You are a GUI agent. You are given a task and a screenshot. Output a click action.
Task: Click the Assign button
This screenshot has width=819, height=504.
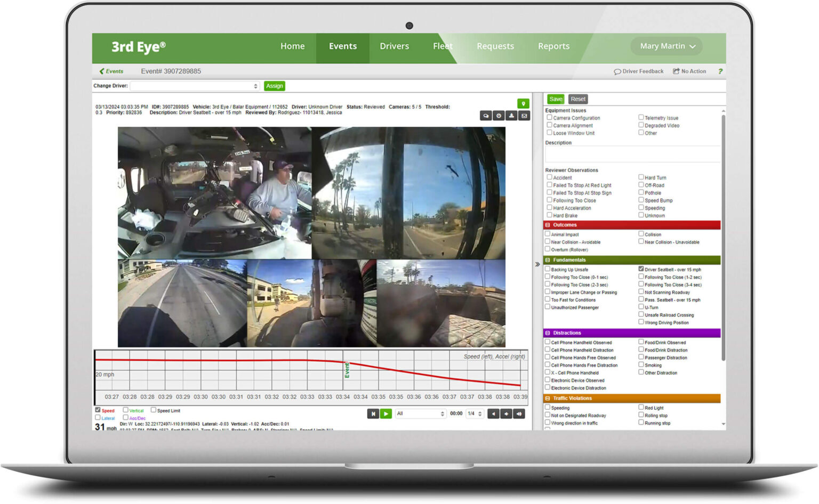(x=275, y=86)
